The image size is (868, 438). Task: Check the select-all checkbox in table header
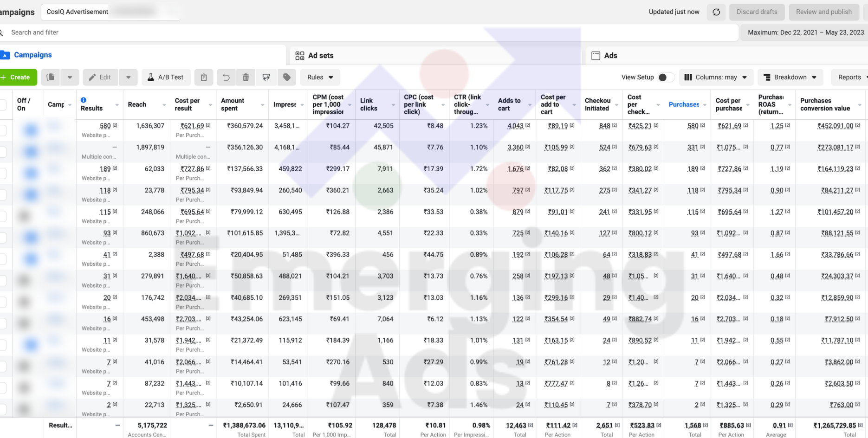coord(3,104)
